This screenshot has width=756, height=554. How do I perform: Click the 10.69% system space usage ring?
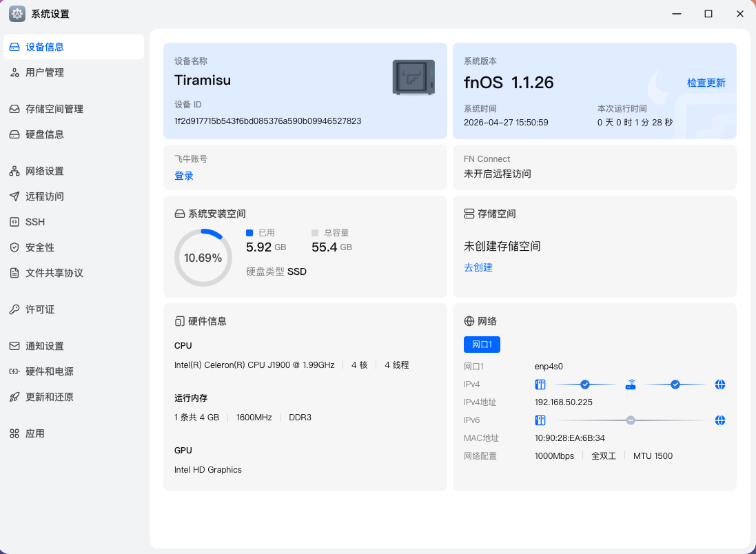pos(203,258)
